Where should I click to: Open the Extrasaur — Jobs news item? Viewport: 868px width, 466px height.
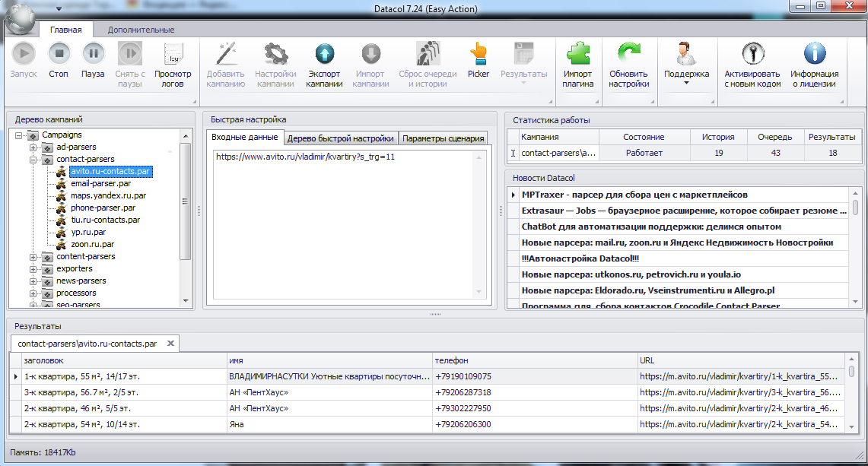(684, 211)
